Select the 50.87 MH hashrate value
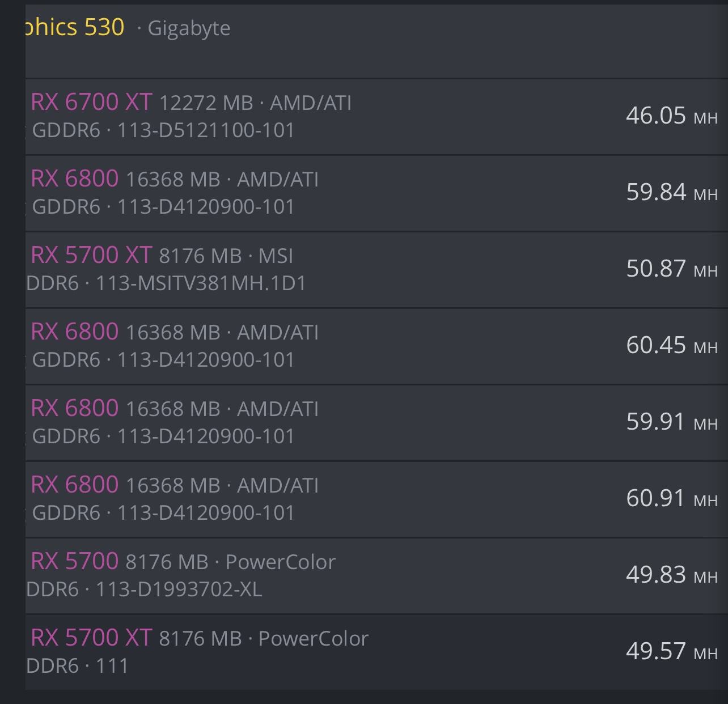 672,269
